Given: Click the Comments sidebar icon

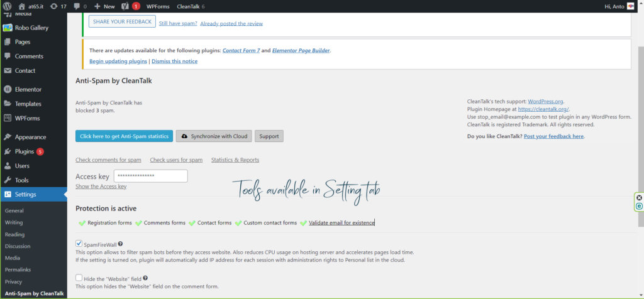Looking at the screenshot, I should tap(7, 56).
